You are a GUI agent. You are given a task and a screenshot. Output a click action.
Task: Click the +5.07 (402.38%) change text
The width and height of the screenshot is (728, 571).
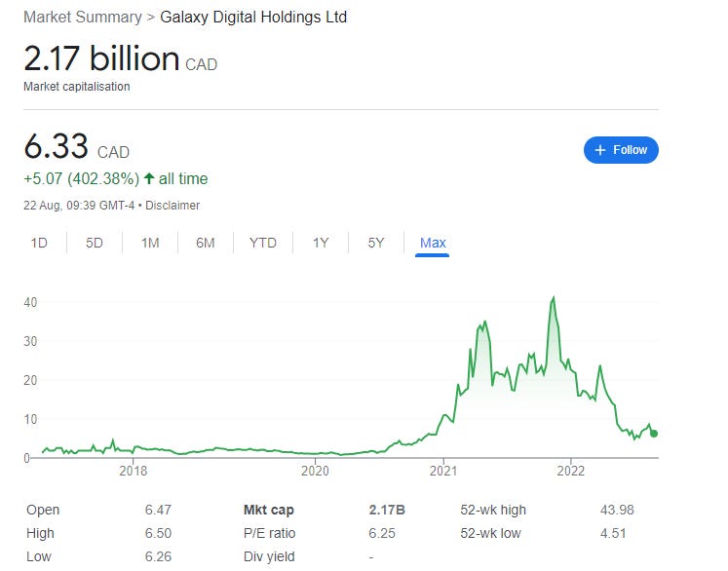tap(82, 178)
